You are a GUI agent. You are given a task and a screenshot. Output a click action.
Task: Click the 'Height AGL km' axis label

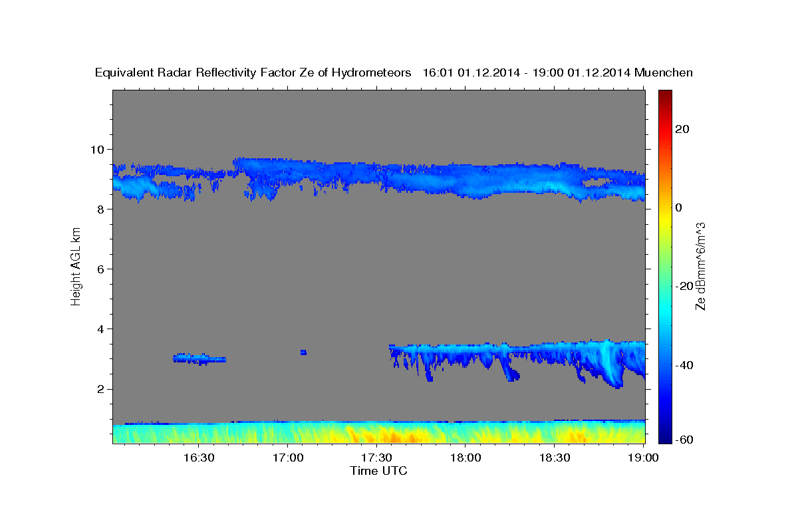pyautogui.click(x=76, y=266)
